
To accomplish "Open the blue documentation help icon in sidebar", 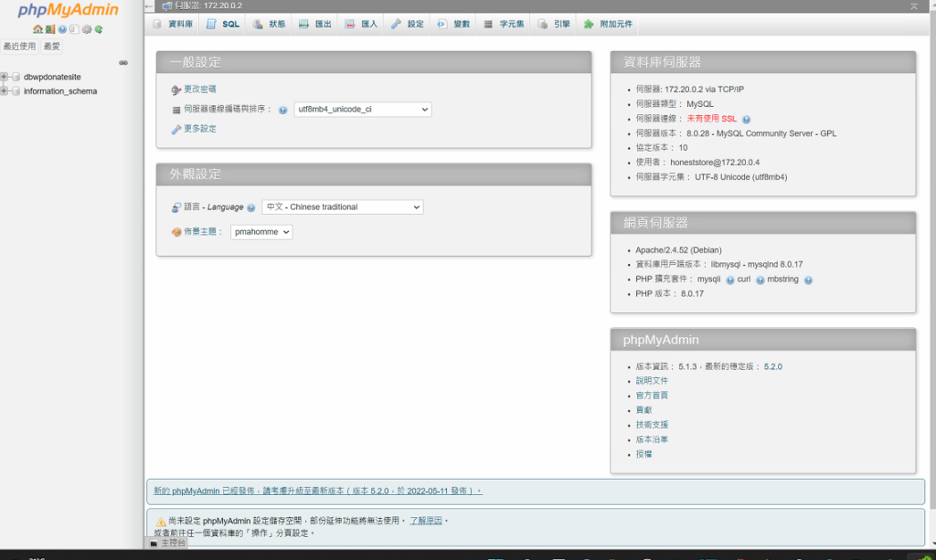I will pyautogui.click(x=62, y=29).
